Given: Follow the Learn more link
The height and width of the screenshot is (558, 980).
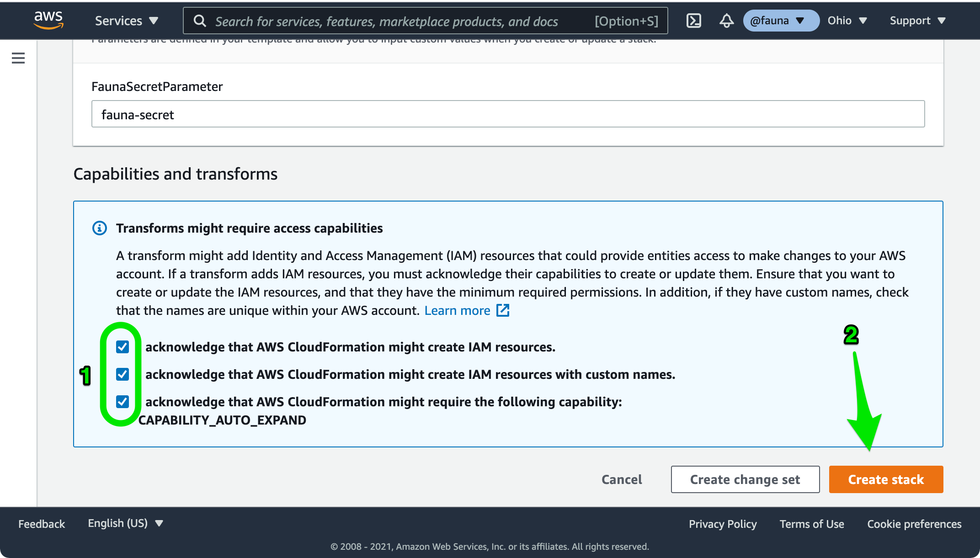Looking at the screenshot, I should click(x=457, y=310).
